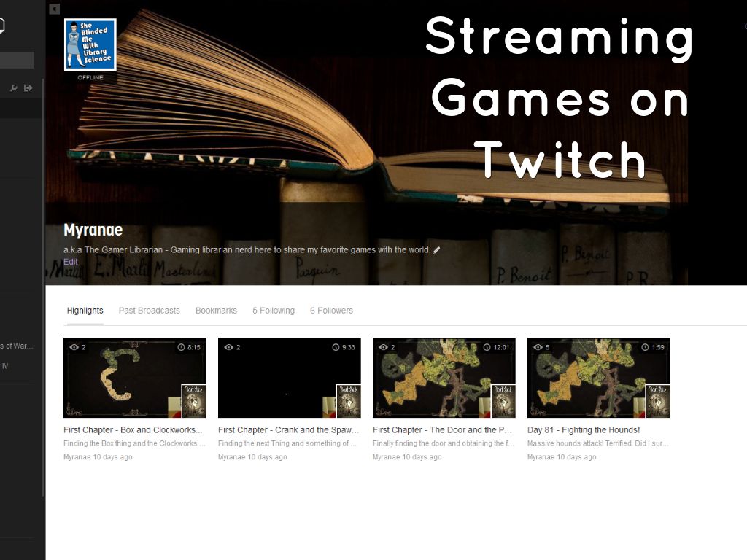This screenshot has height=560, width=747.
Task: Click Don't Starve cover on Door video
Action: click(x=503, y=400)
